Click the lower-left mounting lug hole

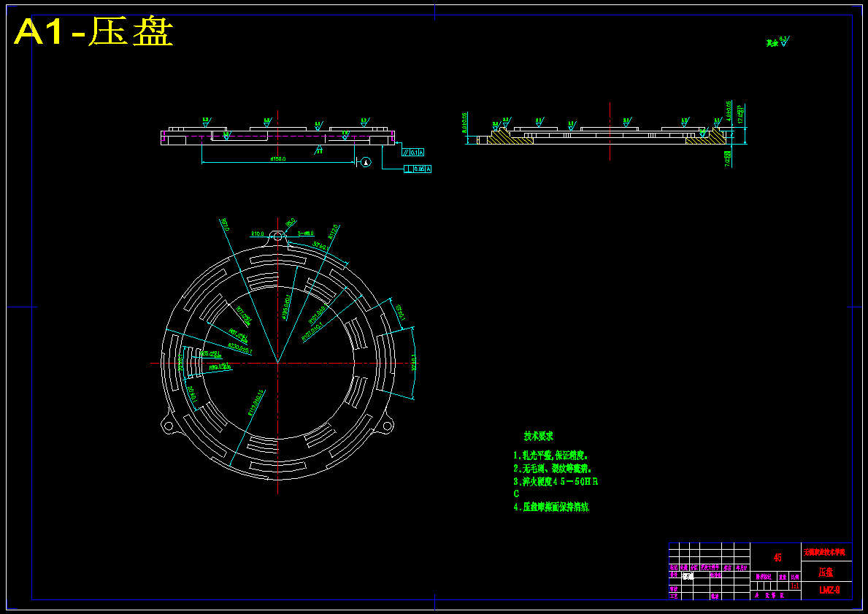(169, 426)
